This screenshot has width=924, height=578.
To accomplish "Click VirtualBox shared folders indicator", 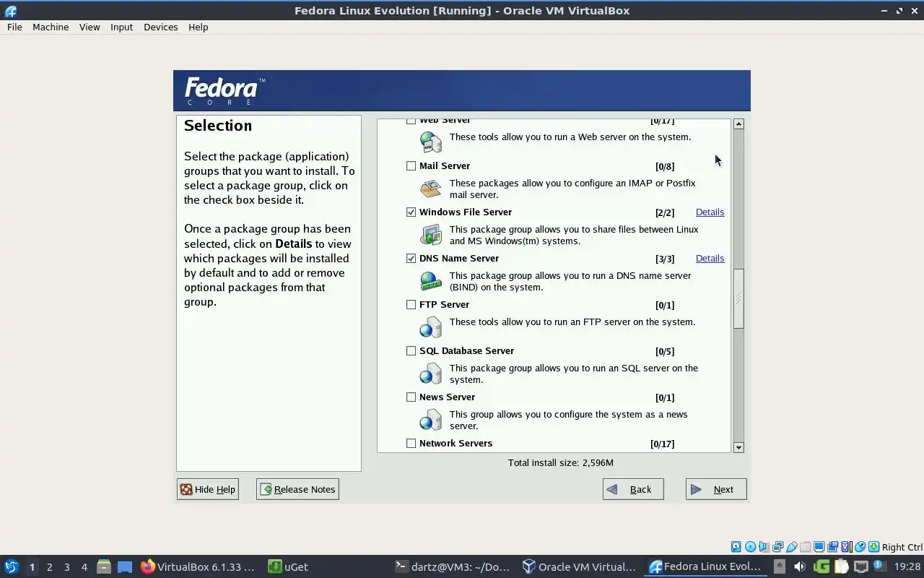I will coord(805,547).
